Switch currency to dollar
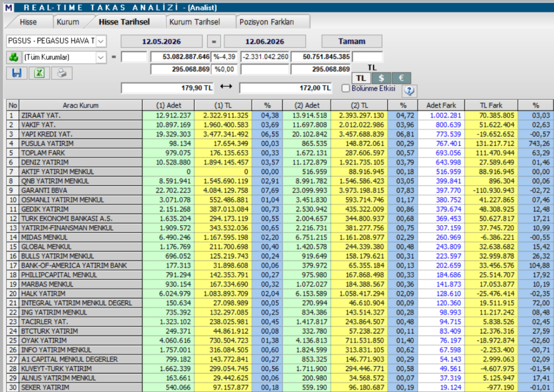The width and height of the screenshot is (554, 392). point(381,78)
